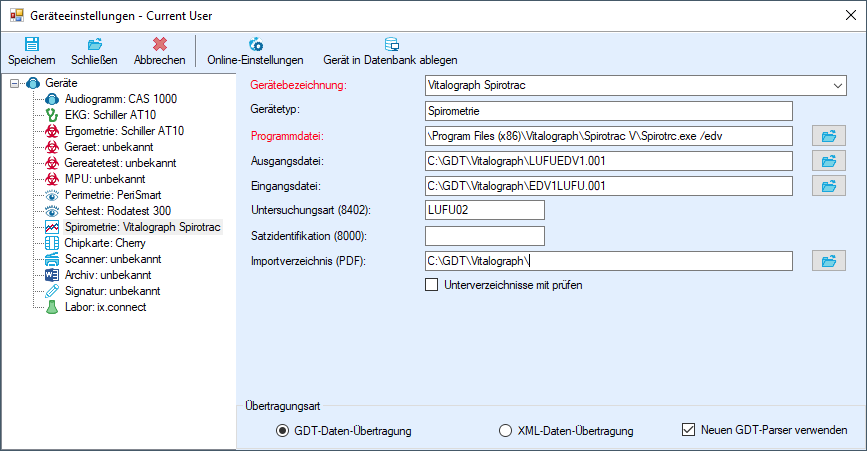Screen dimensions: 867x451
Task: Click the Speichern save icon
Action: pos(32,44)
